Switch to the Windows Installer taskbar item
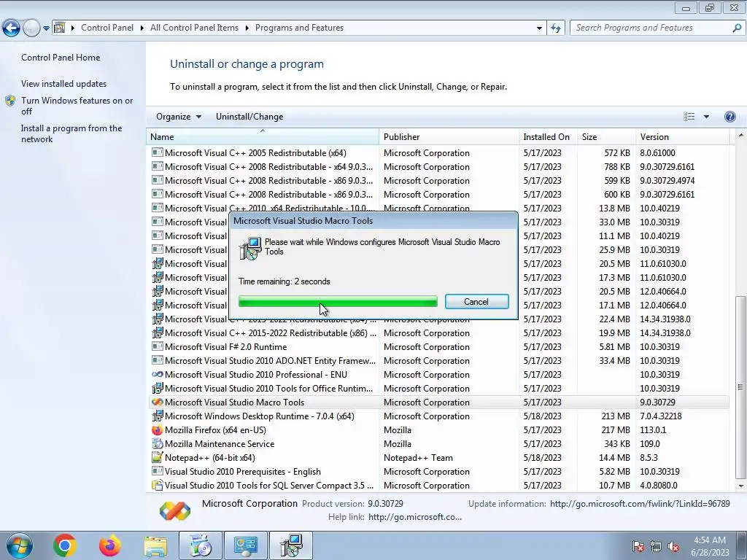The image size is (747, 560). click(291, 545)
